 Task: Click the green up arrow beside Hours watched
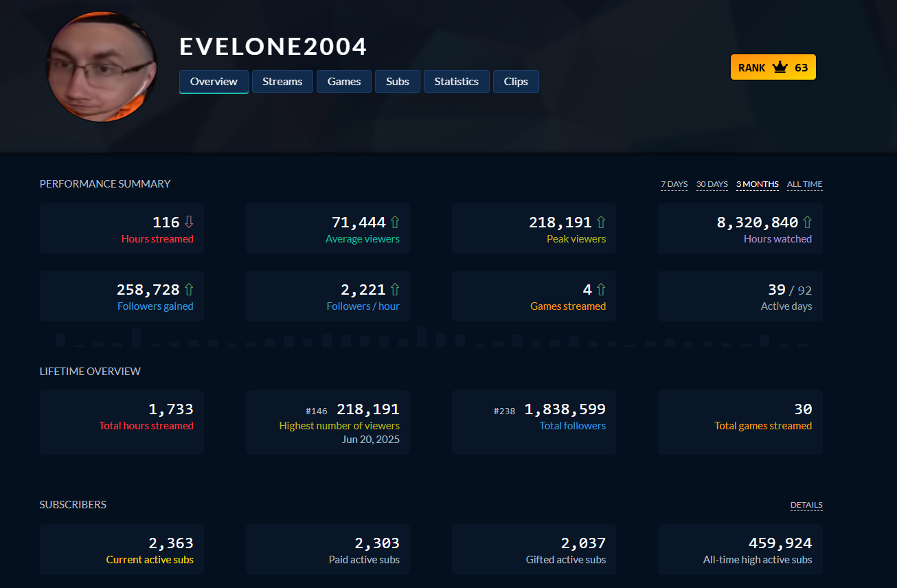coord(807,222)
